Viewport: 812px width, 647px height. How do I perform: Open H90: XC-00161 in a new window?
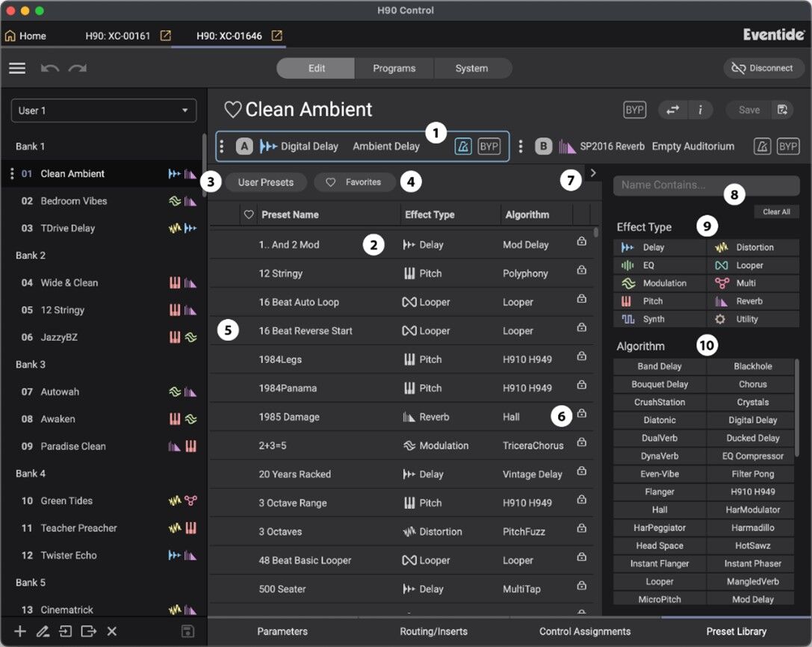click(165, 35)
